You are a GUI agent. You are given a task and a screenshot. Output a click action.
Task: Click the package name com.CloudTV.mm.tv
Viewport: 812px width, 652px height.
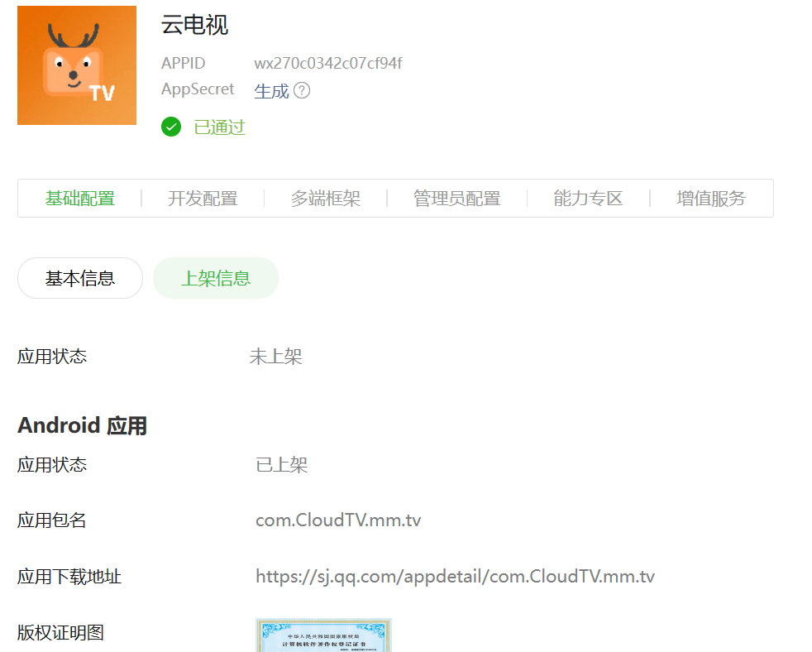coord(338,520)
